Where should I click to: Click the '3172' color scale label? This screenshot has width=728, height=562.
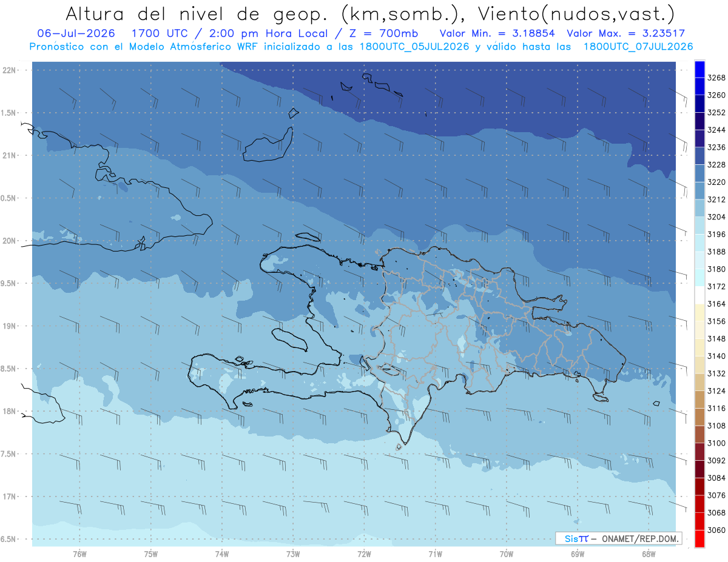(x=716, y=287)
